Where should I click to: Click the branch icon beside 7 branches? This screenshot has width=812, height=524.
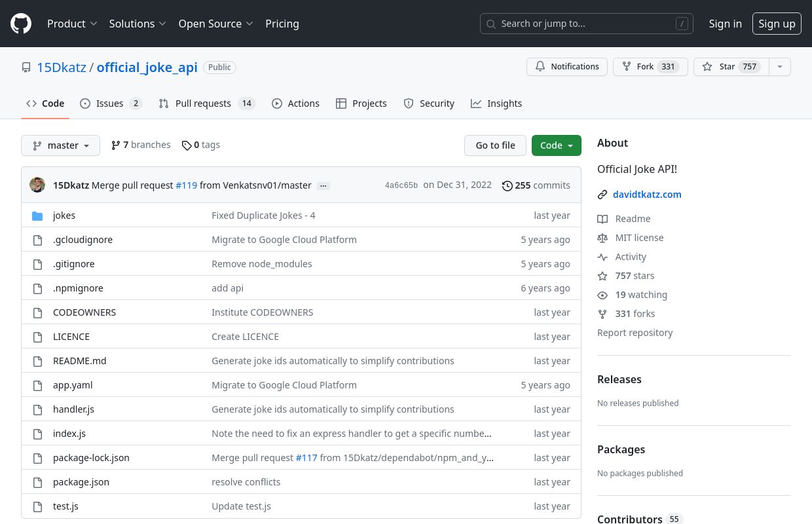[x=116, y=145]
